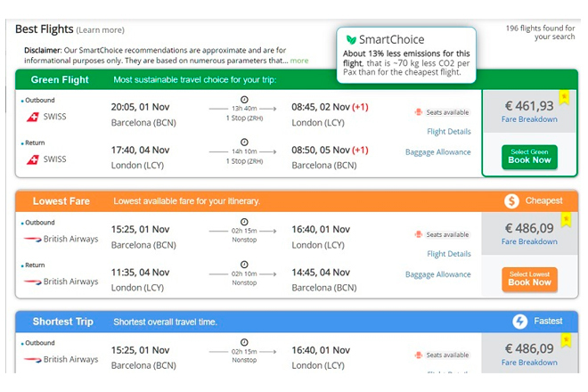Click the dollar coin Cheapest icon
Viewport: 588px width, 392px height.
pyautogui.click(x=511, y=200)
